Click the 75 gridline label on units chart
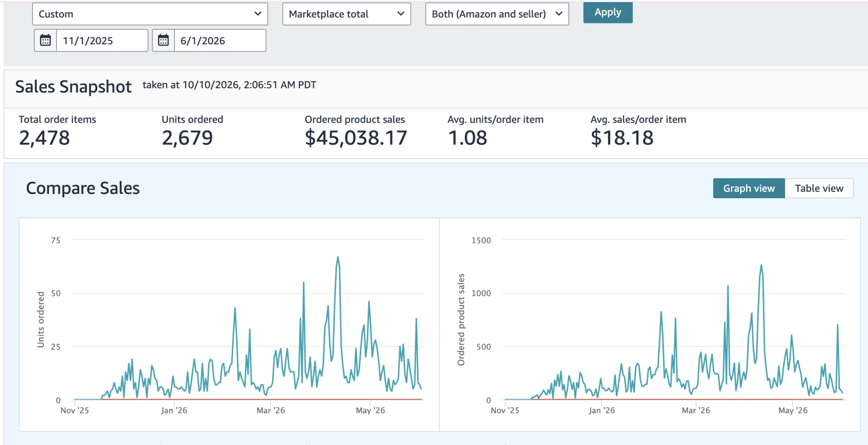The height and width of the screenshot is (445, 868). [x=56, y=240]
